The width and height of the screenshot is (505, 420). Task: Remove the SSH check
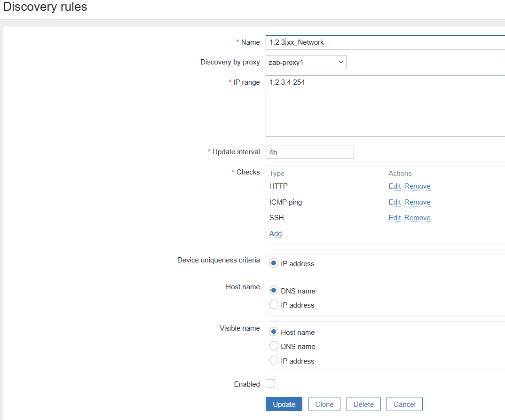417,218
